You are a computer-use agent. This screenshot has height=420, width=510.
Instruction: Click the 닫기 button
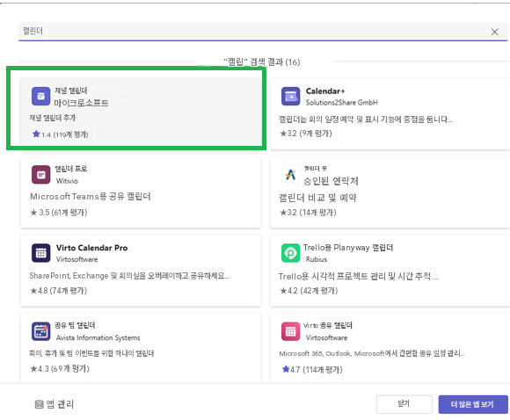(404, 404)
